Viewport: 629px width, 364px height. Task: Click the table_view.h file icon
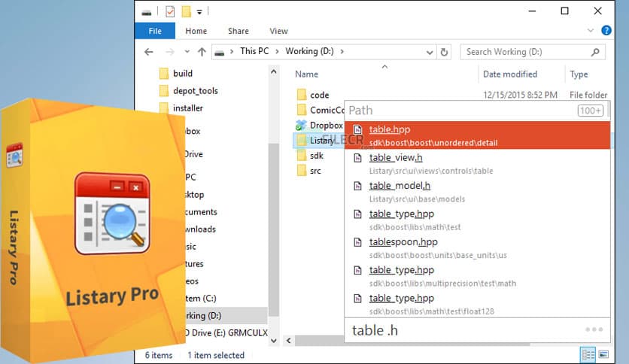click(357, 158)
